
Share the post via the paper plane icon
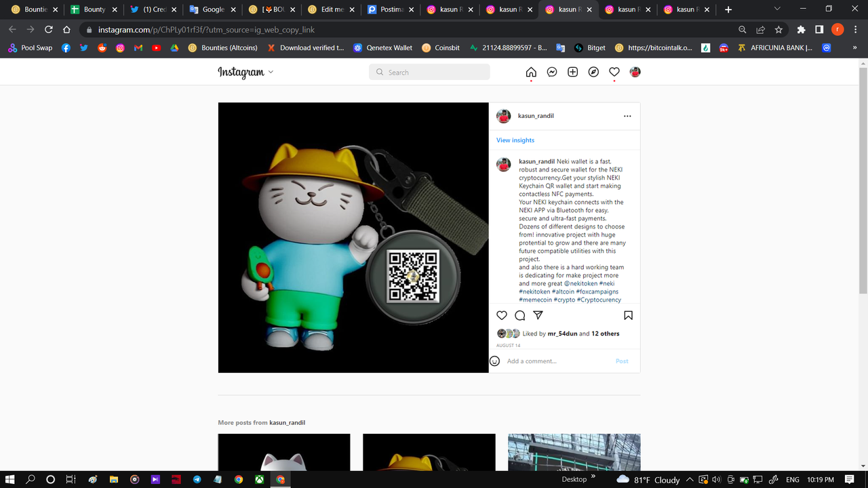click(538, 315)
